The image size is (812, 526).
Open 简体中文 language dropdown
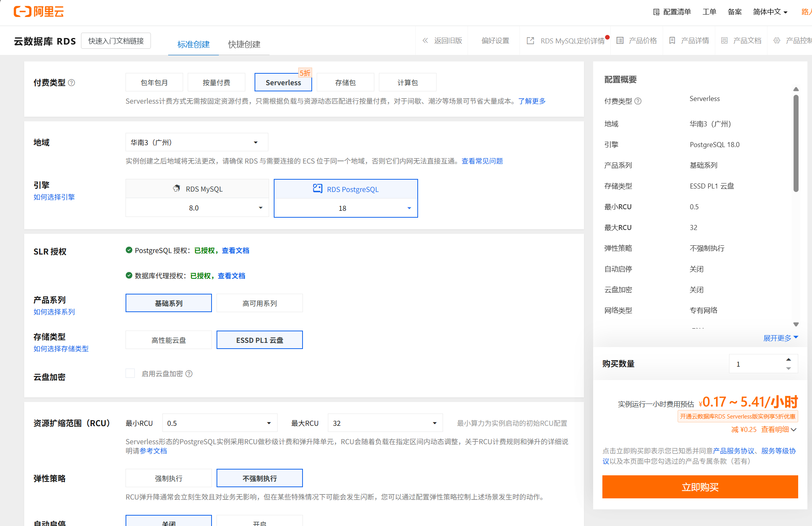click(x=770, y=12)
